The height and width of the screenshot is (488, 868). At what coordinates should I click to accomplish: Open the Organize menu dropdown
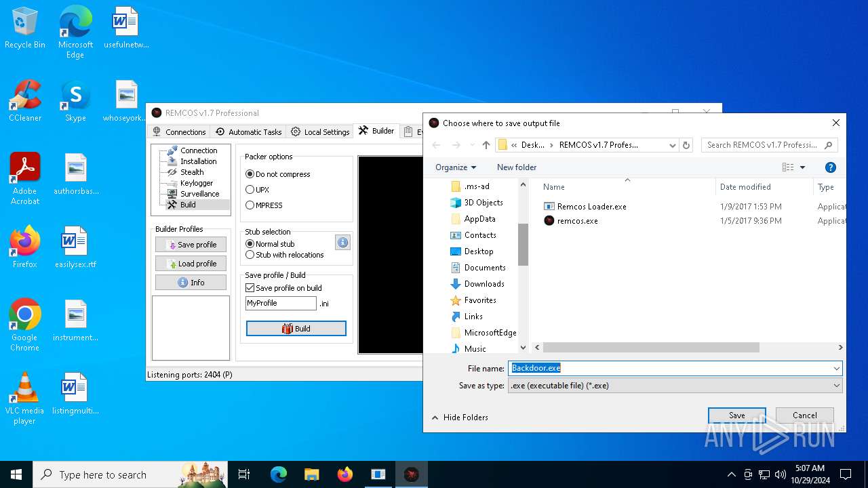[x=456, y=167]
